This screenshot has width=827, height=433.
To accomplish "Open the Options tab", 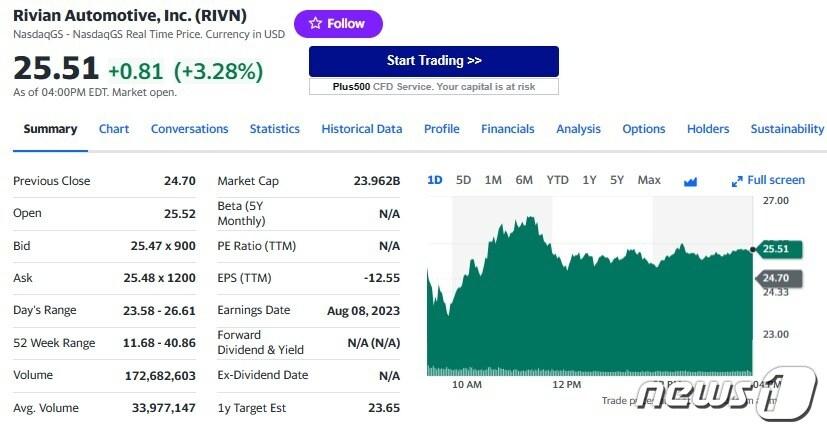I will pyautogui.click(x=643, y=129).
